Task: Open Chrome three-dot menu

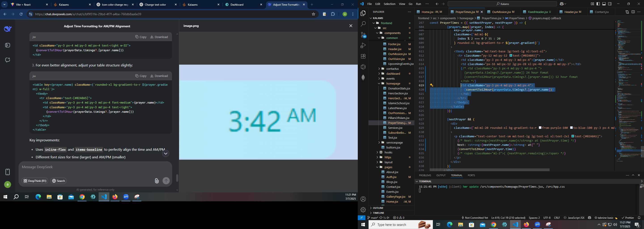Action: (x=353, y=14)
